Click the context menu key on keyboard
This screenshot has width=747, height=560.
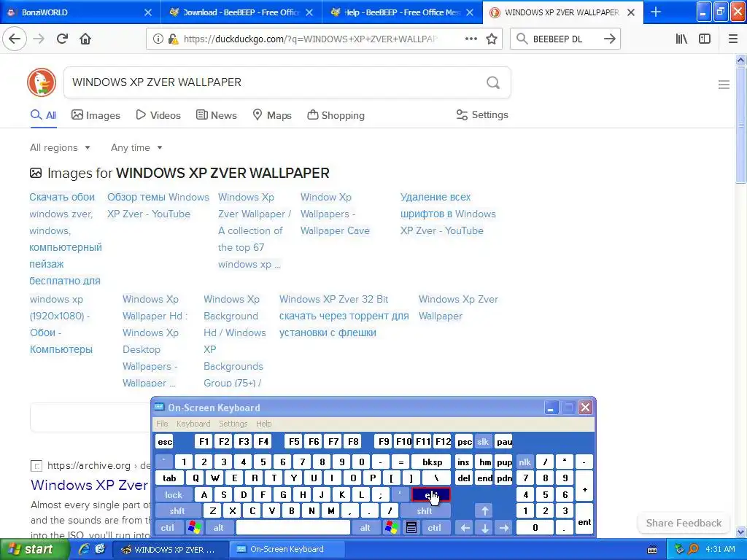click(x=411, y=528)
